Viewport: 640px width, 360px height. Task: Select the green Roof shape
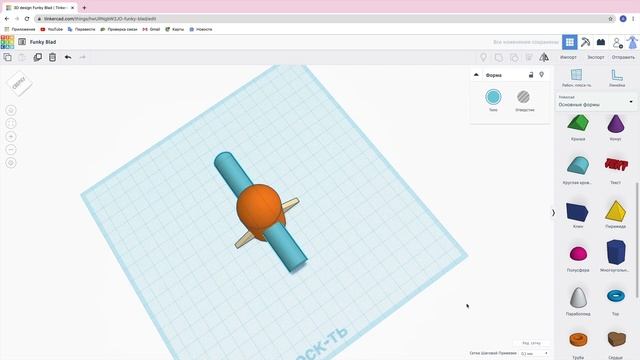pos(578,123)
